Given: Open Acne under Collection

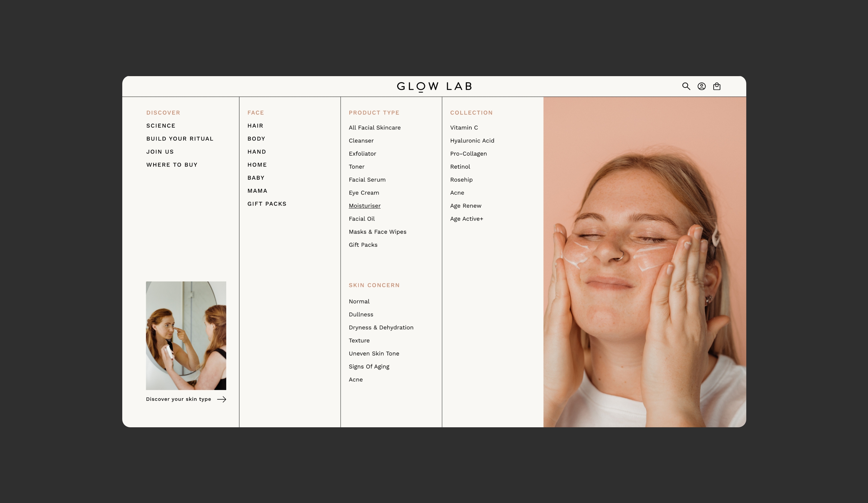Looking at the screenshot, I should pyautogui.click(x=457, y=193).
